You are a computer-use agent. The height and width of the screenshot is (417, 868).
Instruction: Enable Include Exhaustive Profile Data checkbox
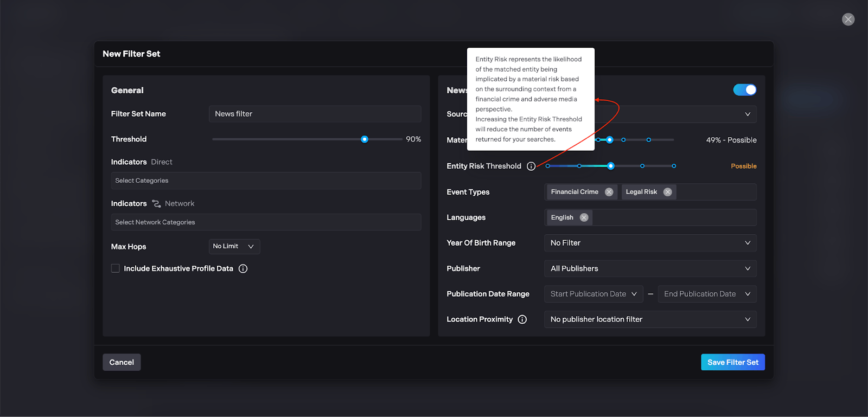point(116,268)
